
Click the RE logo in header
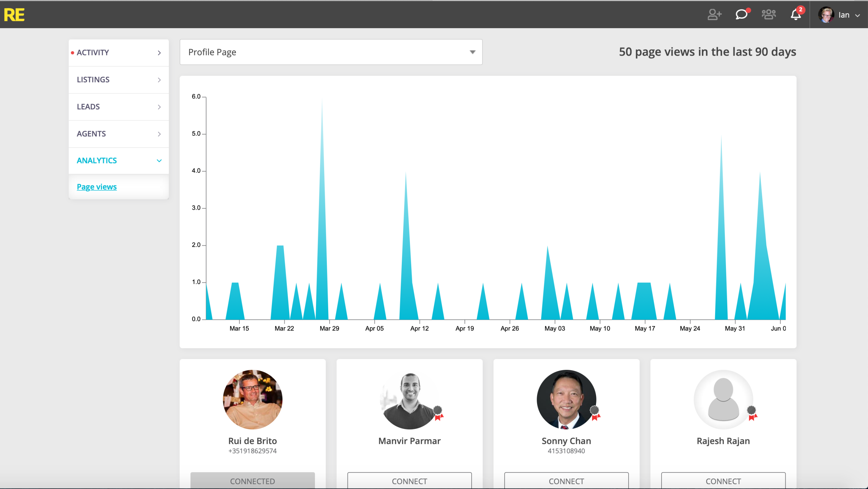14,15
